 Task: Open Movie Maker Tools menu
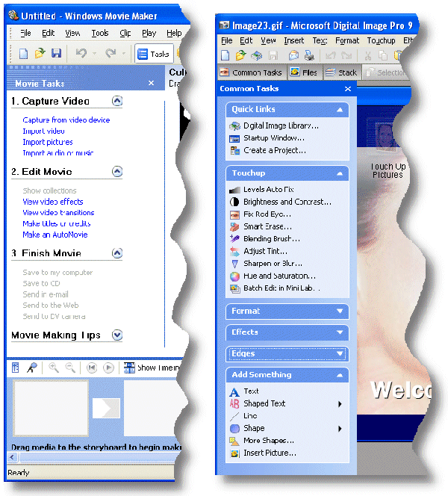point(100,33)
